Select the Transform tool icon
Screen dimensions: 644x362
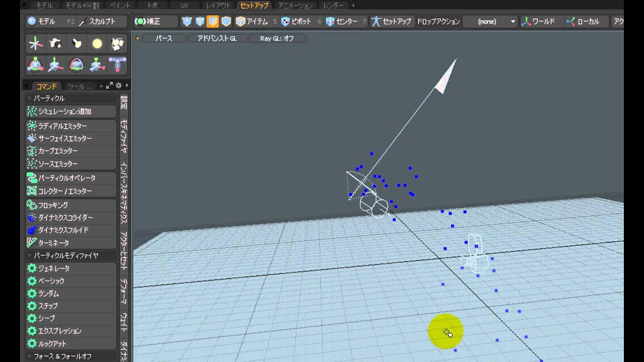click(x=35, y=65)
